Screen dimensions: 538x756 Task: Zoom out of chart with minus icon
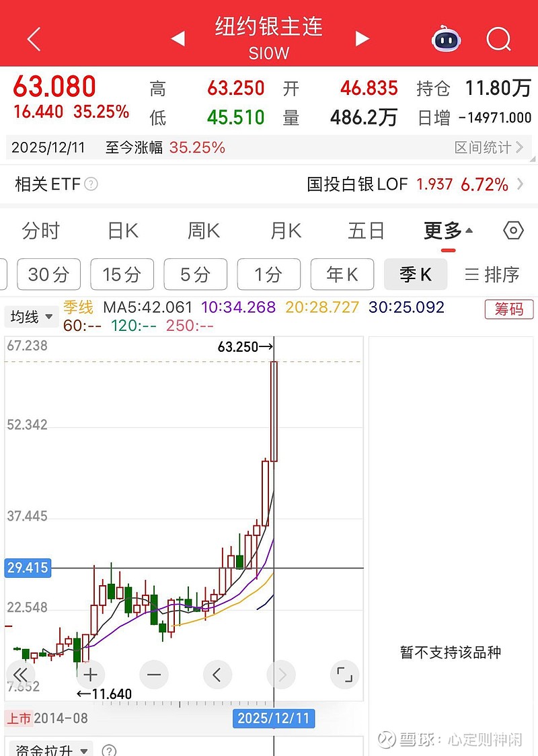click(x=154, y=675)
